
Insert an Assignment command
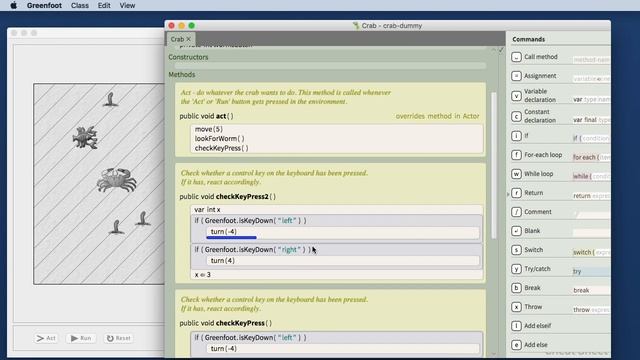click(x=540, y=76)
